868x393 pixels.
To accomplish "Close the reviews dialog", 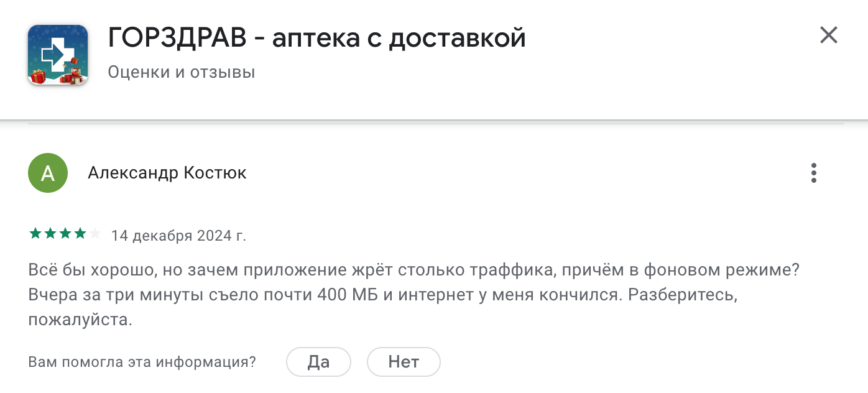I will (828, 35).
